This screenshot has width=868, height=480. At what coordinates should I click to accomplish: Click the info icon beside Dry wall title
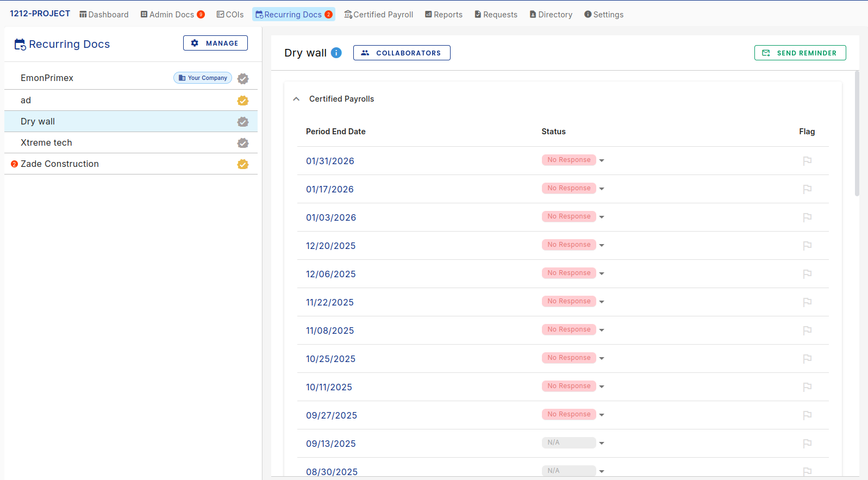[336, 53]
